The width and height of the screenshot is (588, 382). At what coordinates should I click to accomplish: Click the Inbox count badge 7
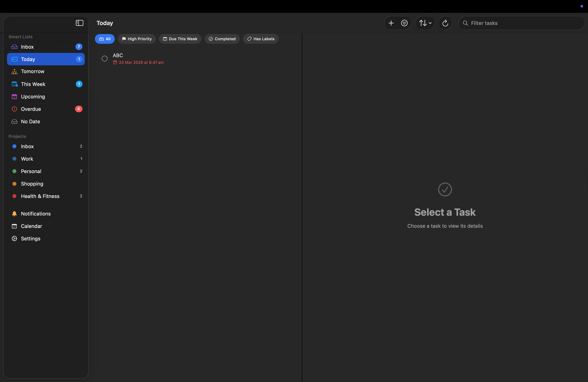click(x=79, y=47)
